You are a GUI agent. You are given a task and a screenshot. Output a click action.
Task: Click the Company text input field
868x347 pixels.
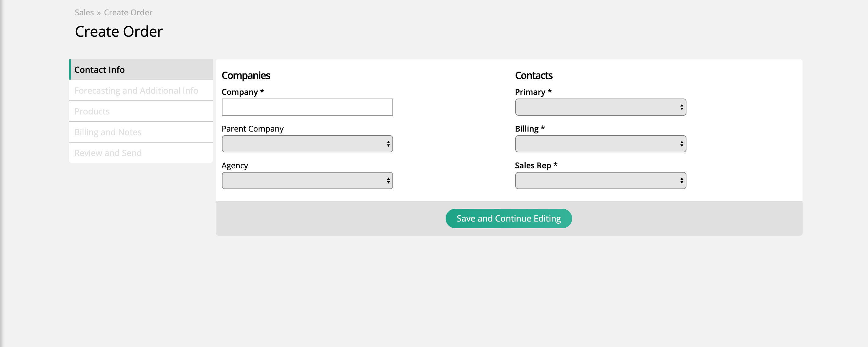click(307, 107)
